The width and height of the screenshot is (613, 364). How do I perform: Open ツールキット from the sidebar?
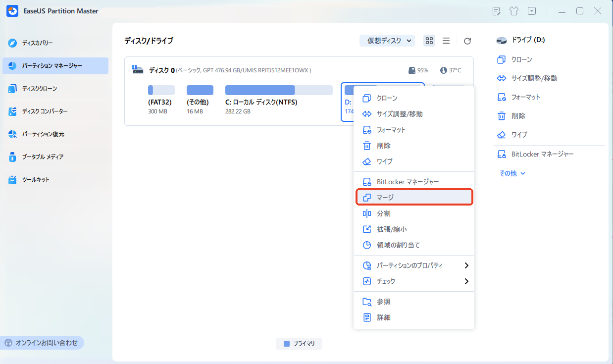(35, 180)
